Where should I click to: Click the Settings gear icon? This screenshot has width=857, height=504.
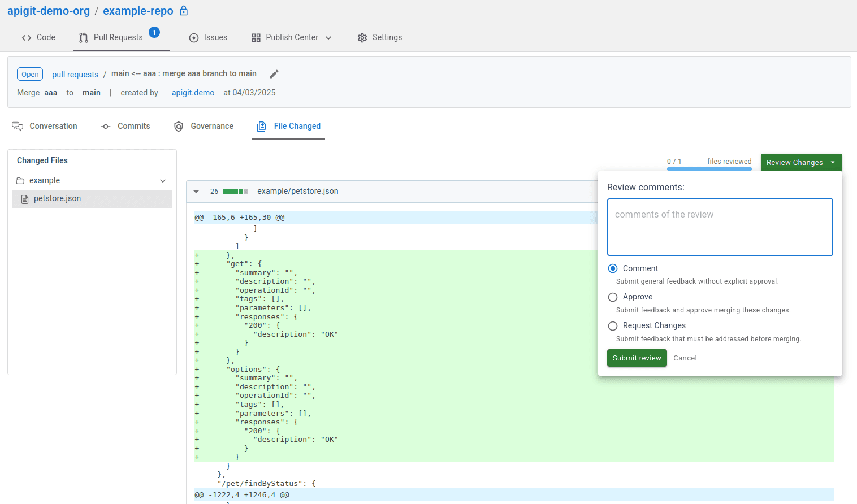click(x=362, y=38)
